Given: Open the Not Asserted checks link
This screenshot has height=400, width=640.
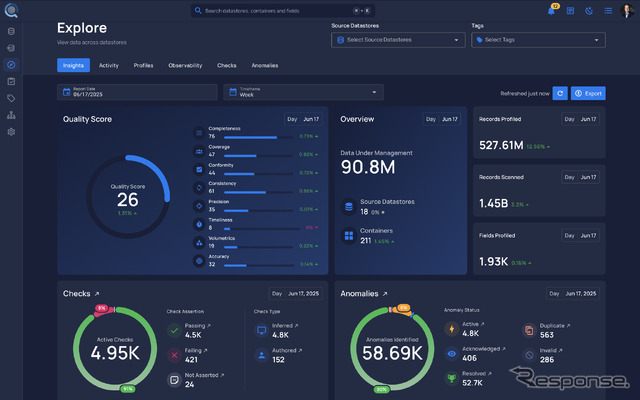Looking at the screenshot, I should 204,375.
